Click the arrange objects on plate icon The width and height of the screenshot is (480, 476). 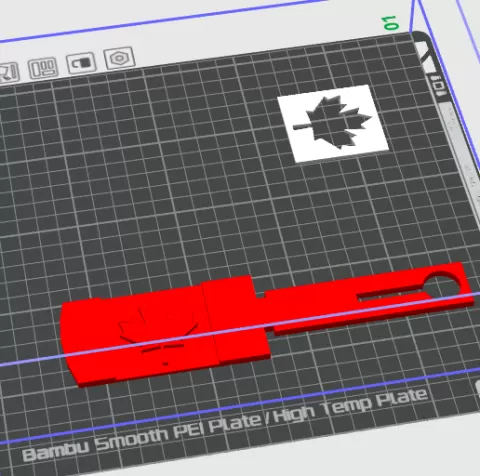(x=42, y=68)
